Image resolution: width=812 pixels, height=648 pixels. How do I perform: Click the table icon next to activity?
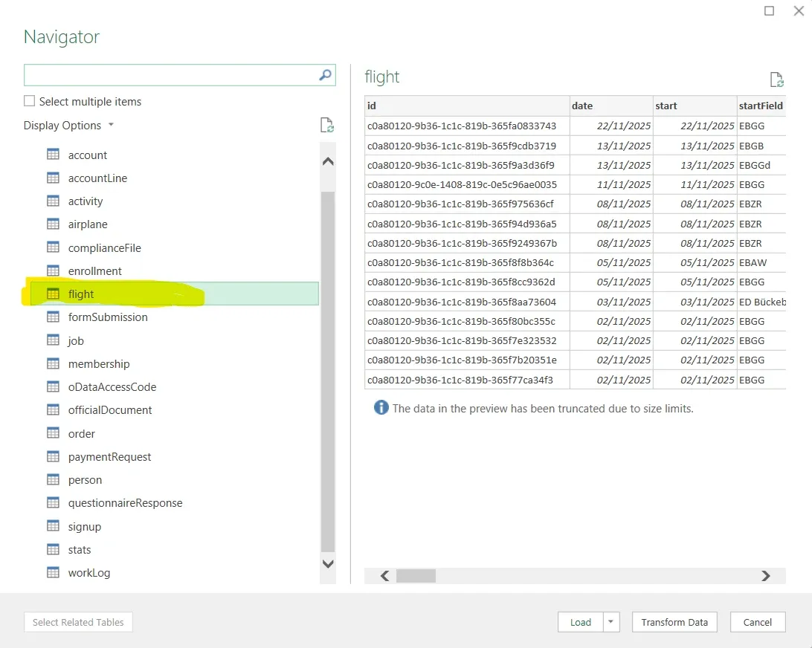[53, 201]
